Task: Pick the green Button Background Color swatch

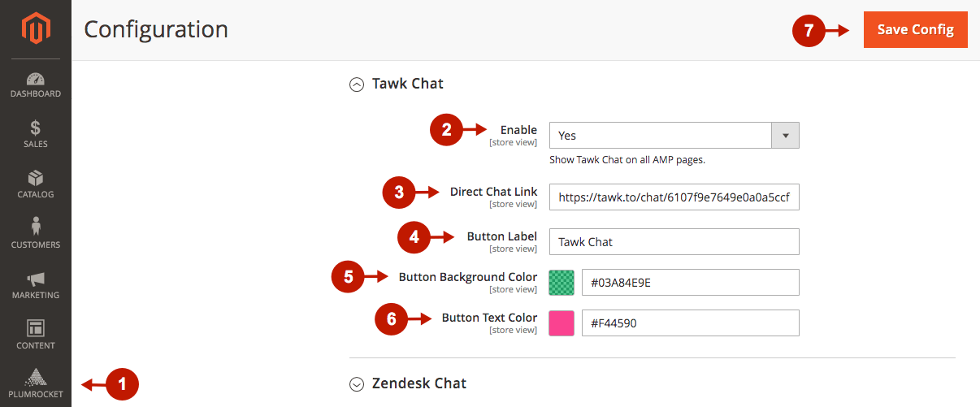Action: [562, 282]
